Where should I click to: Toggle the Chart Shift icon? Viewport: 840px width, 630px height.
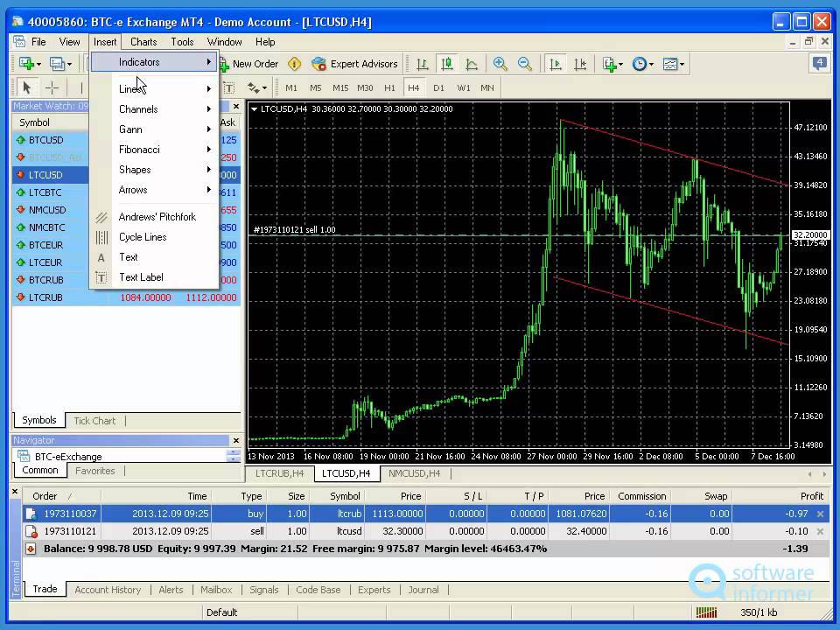coord(580,64)
